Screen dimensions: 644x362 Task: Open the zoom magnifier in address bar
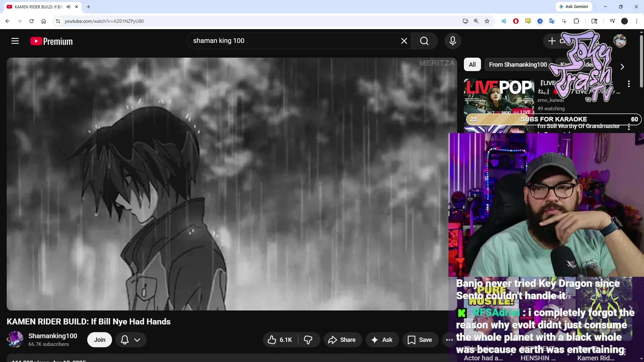coord(476,21)
